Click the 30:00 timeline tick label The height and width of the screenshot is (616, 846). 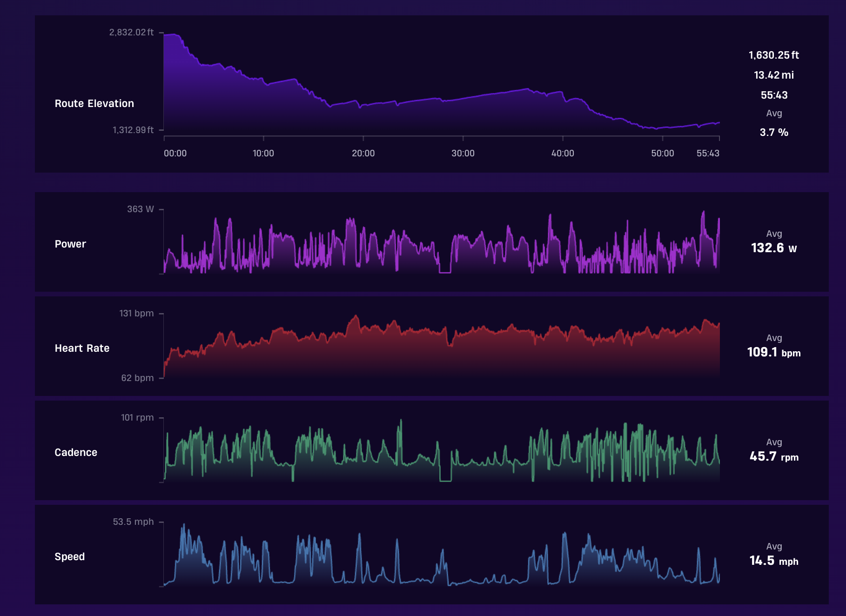(463, 153)
